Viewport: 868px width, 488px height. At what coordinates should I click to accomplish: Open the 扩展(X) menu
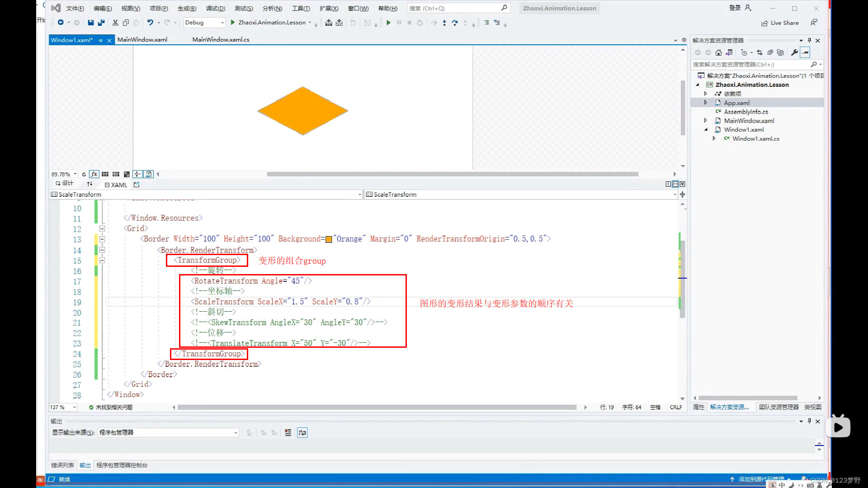tap(329, 8)
